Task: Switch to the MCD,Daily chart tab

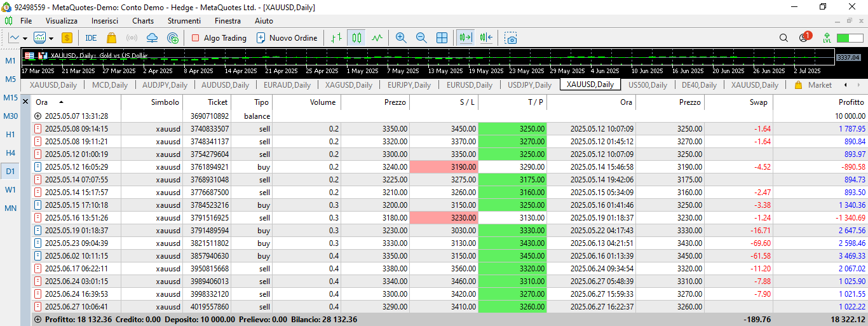Action: pos(110,85)
